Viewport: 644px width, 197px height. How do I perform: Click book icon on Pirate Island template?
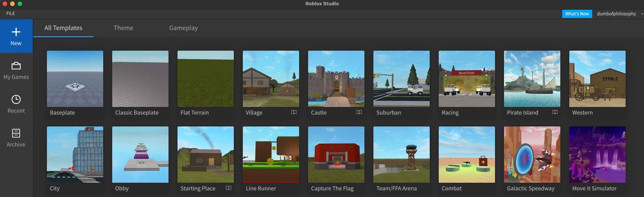[x=555, y=112]
